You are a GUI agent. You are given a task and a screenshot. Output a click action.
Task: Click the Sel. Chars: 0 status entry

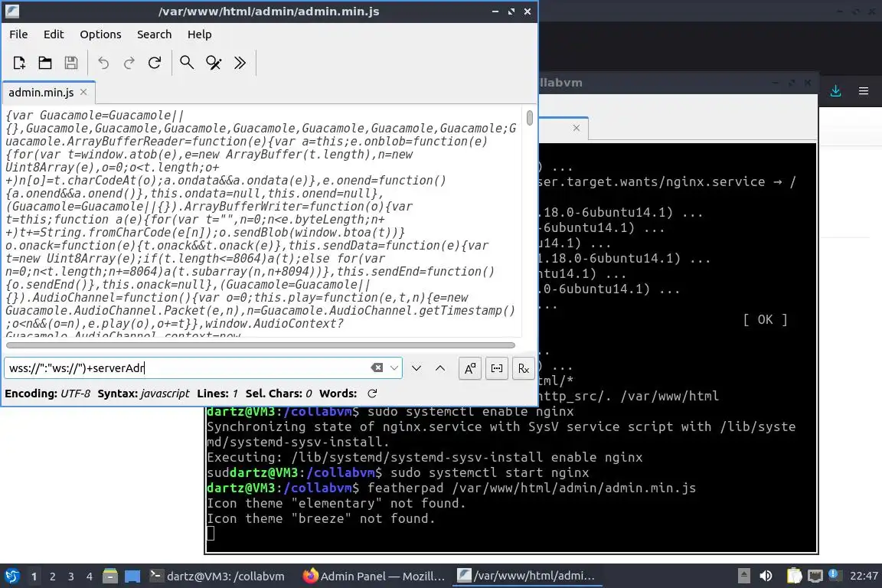(x=279, y=394)
